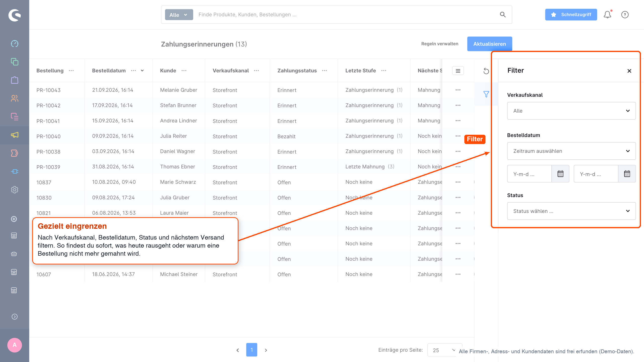Open the start date calendar picker

point(560,174)
